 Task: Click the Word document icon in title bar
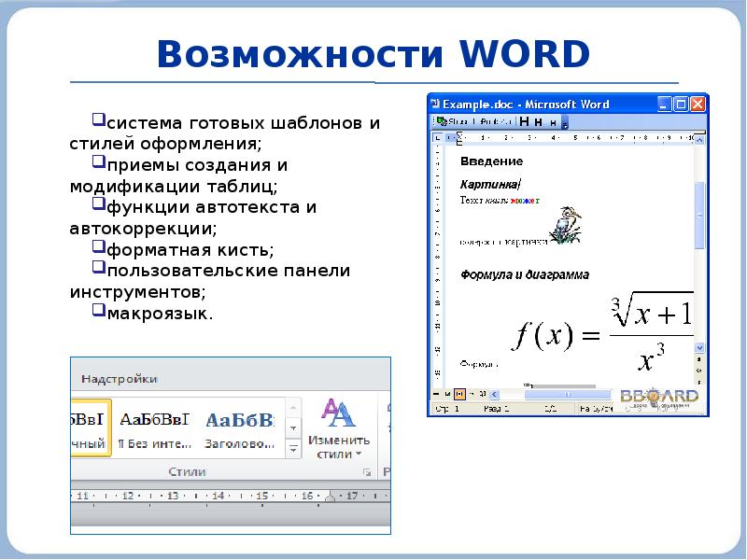coord(435,104)
